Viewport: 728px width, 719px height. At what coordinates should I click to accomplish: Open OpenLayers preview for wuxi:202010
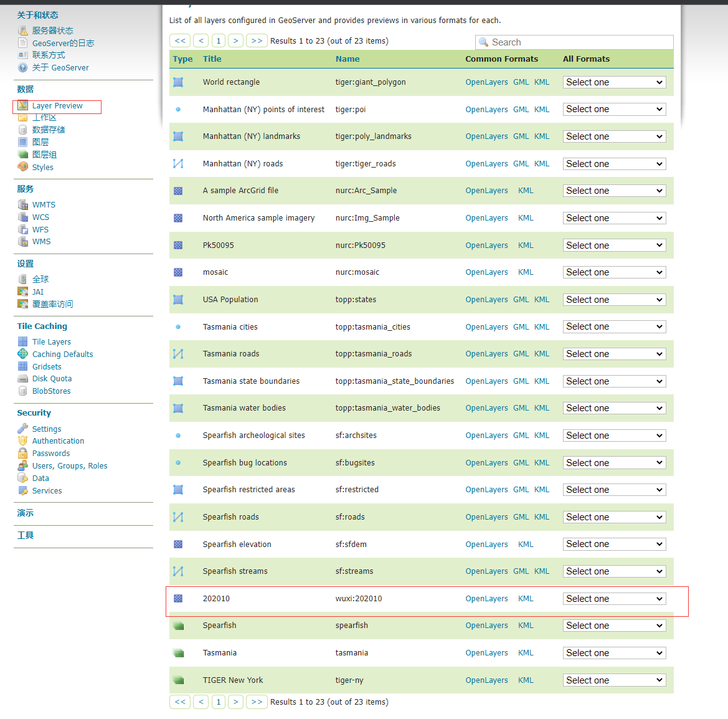pos(486,599)
